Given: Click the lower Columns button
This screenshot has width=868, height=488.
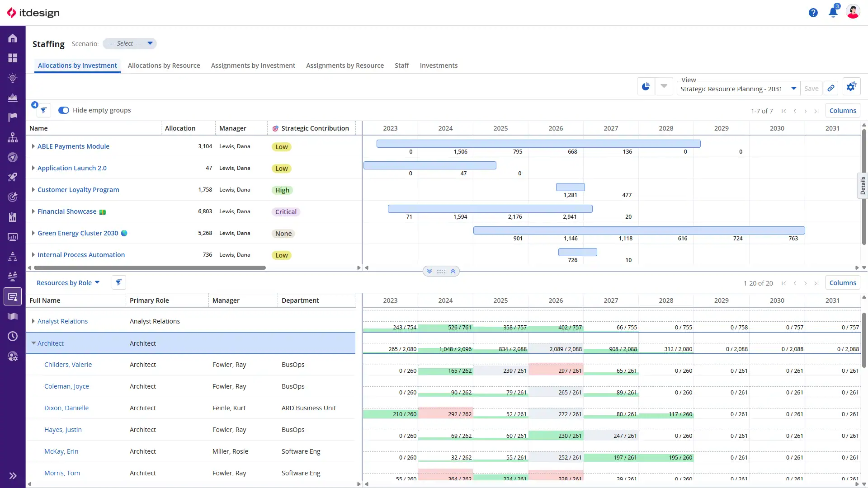Looking at the screenshot, I should tap(843, 283).
